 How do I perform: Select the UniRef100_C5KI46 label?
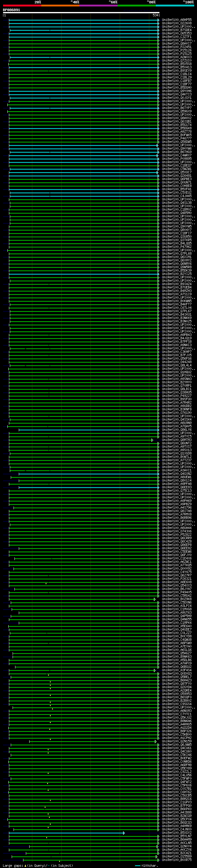coord(177,755)
